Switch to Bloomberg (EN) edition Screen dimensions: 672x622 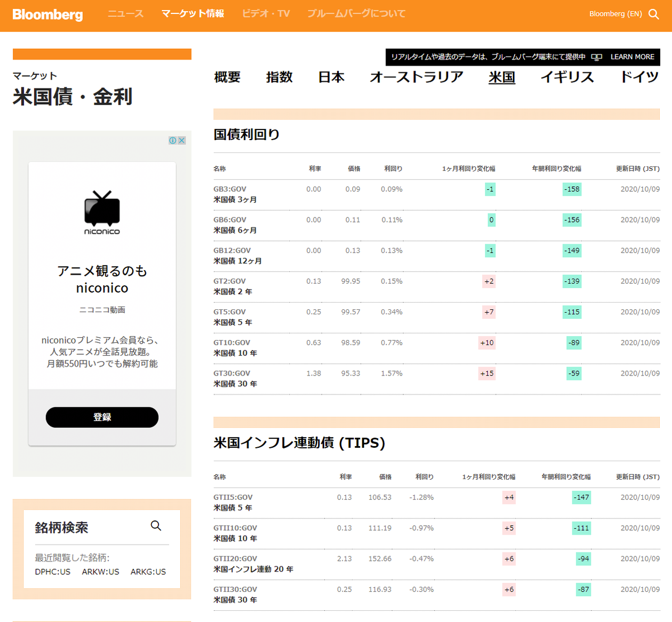click(x=615, y=14)
